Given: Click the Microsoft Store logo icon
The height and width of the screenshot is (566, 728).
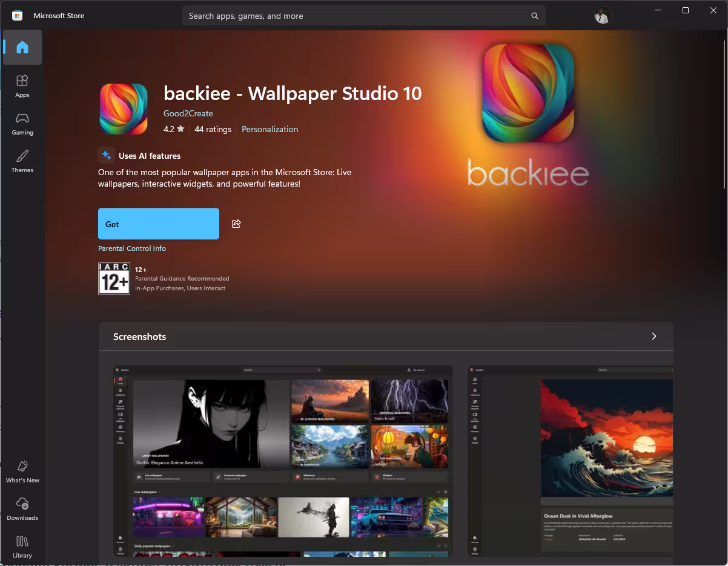Looking at the screenshot, I should point(18,16).
